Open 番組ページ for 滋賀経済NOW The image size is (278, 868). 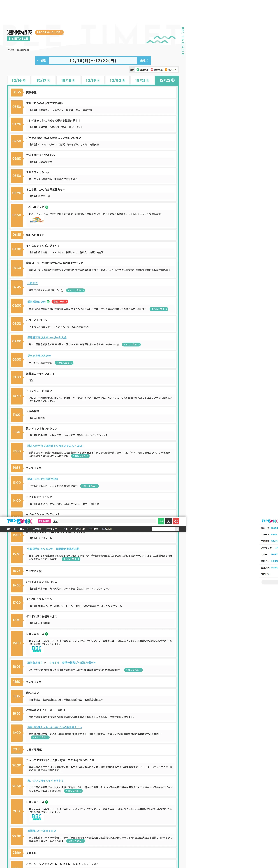point(60,302)
